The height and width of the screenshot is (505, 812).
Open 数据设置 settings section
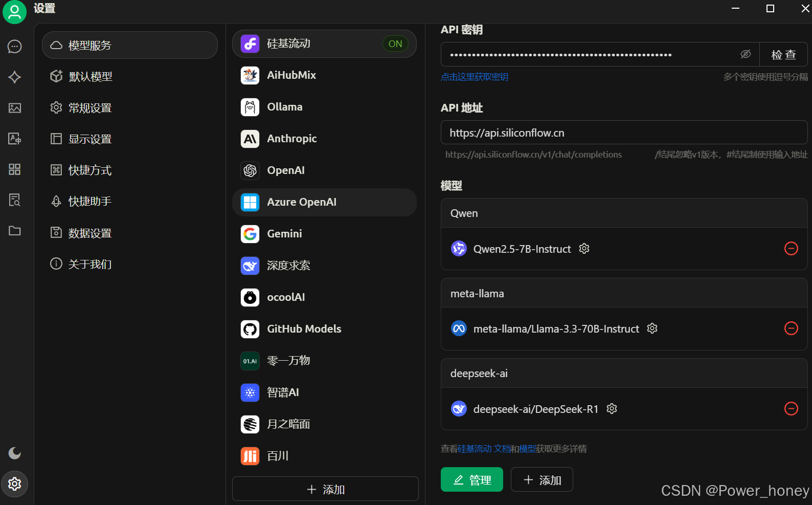point(130,233)
